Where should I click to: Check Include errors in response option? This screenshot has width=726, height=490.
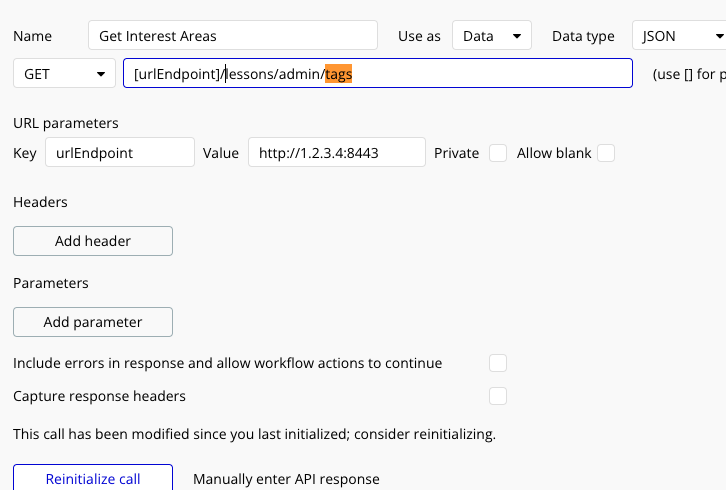coord(498,363)
